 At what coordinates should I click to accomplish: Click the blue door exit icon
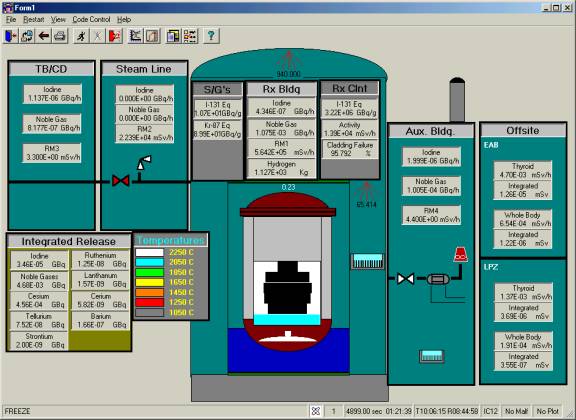click(11, 36)
